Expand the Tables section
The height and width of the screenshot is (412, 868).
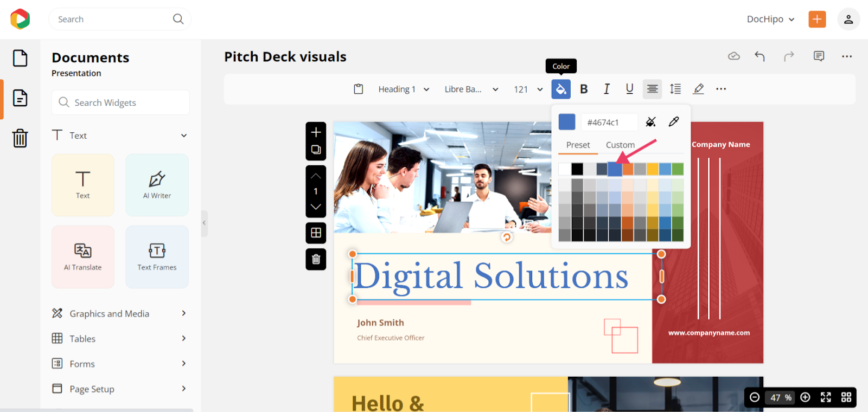click(184, 338)
